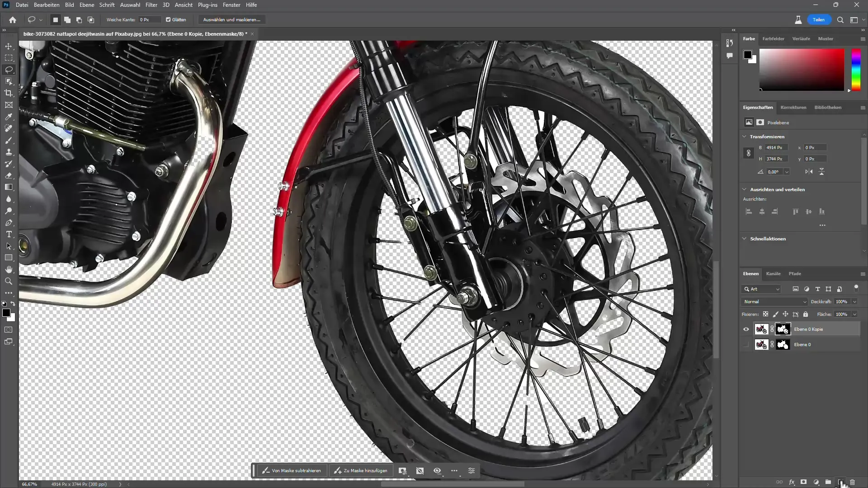Open Fläche fill dropdown arrow
This screenshot has height=488, width=868.
tap(854, 314)
